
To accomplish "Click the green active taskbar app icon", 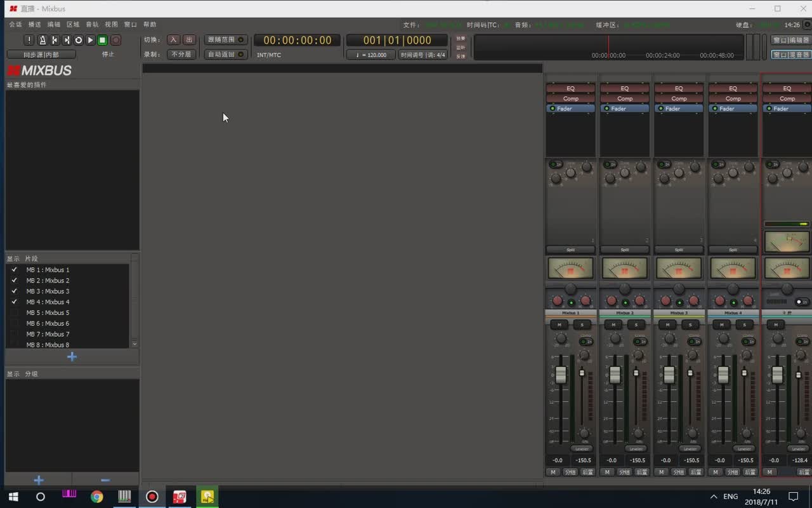I will pyautogui.click(x=207, y=497).
